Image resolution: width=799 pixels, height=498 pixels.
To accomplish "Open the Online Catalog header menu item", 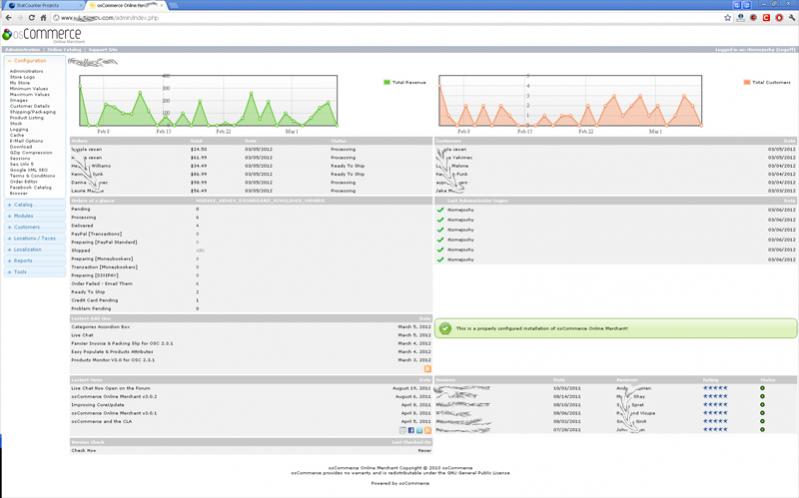I will (x=65, y=48).
